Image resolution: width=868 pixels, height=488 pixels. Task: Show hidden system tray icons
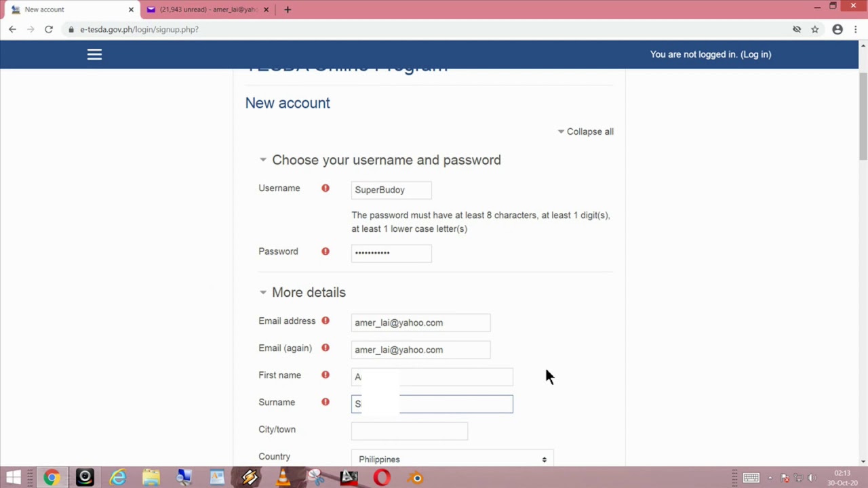(770, 478)
